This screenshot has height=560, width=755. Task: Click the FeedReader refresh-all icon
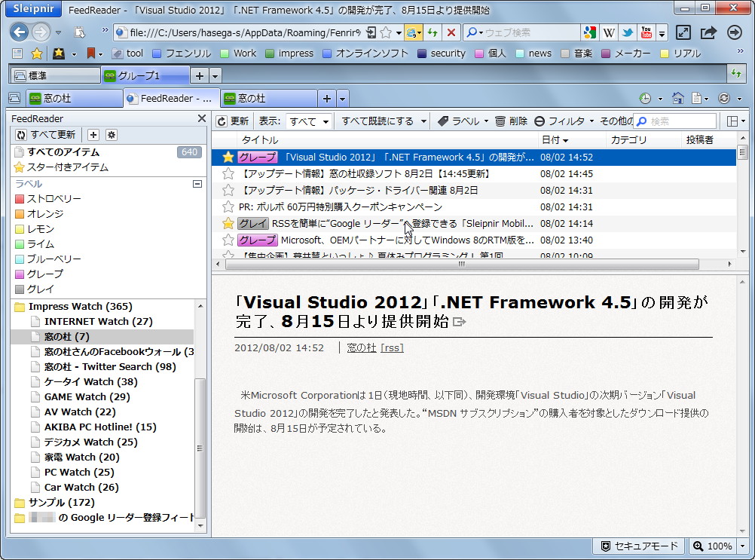[20, 135]
